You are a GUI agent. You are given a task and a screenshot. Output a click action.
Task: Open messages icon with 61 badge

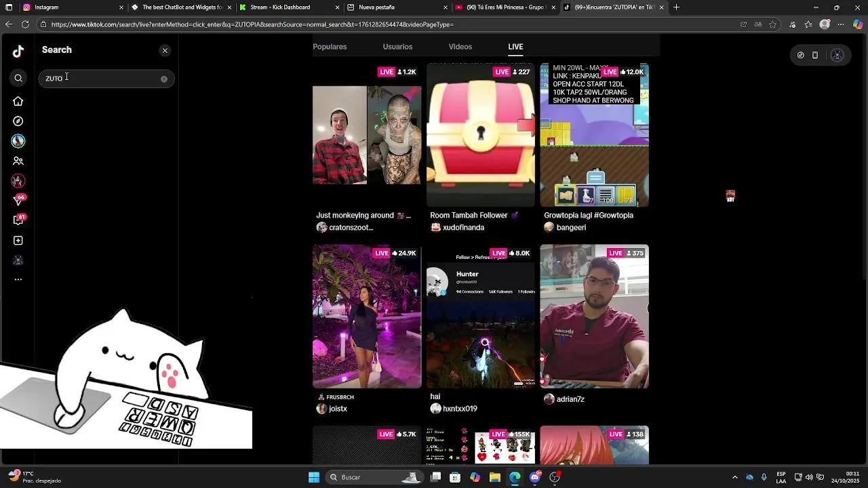coord(18,220)
